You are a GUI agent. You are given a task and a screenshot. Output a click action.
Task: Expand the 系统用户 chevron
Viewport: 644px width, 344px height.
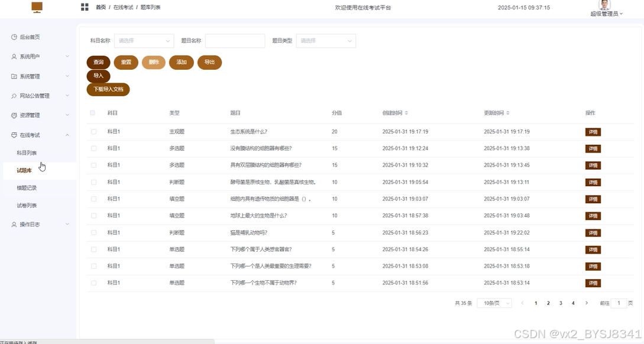(67, 57)
